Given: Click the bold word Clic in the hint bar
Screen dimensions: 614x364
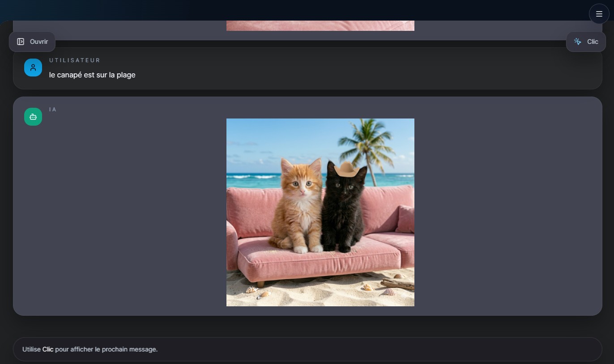Looking at the screenshot, I should tap(48, 349).
